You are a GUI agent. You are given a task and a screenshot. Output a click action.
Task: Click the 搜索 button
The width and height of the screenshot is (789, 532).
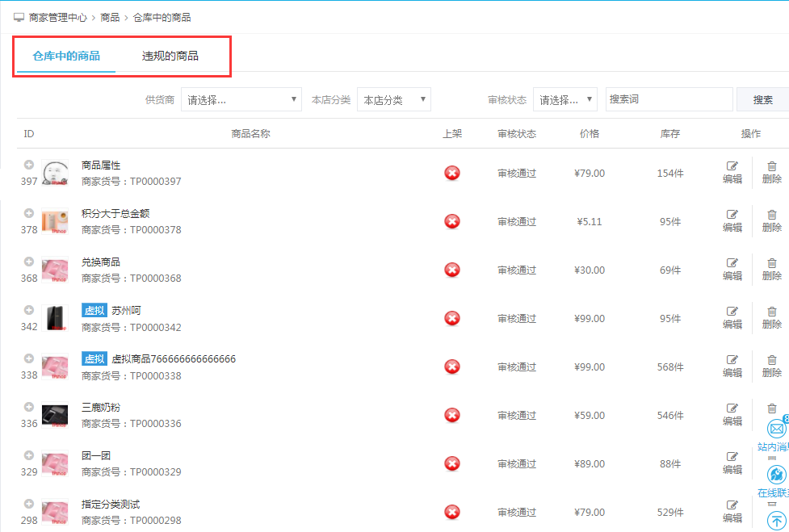(762, 100)
